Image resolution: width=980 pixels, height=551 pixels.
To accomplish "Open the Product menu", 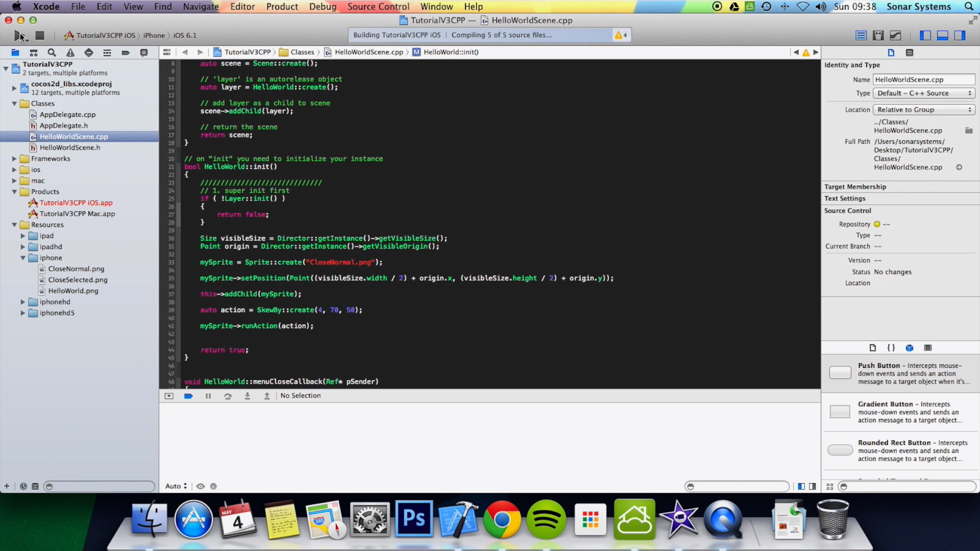I will pos(282,7).
